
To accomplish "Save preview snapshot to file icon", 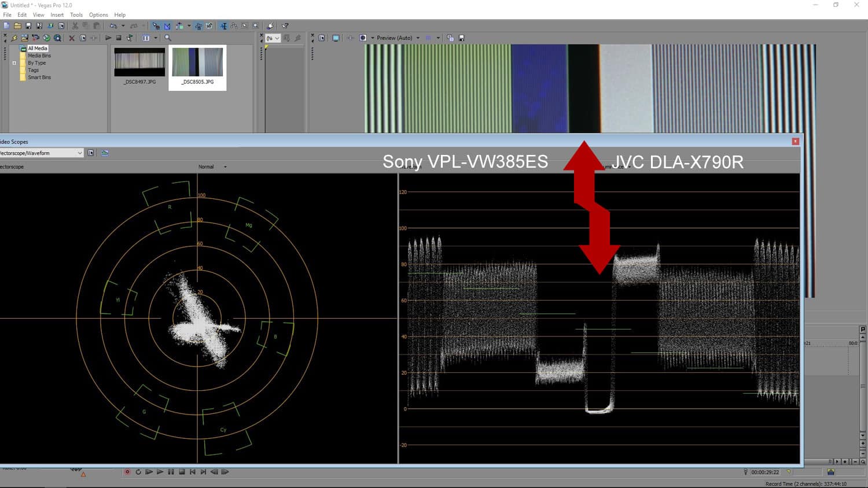I will 462,38.
